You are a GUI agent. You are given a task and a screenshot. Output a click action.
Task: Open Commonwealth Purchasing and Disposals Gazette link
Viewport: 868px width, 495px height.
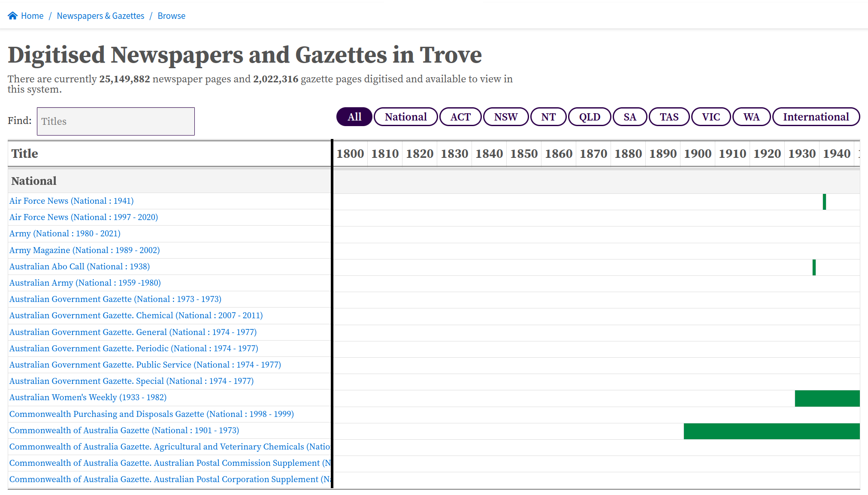(151, 414)
